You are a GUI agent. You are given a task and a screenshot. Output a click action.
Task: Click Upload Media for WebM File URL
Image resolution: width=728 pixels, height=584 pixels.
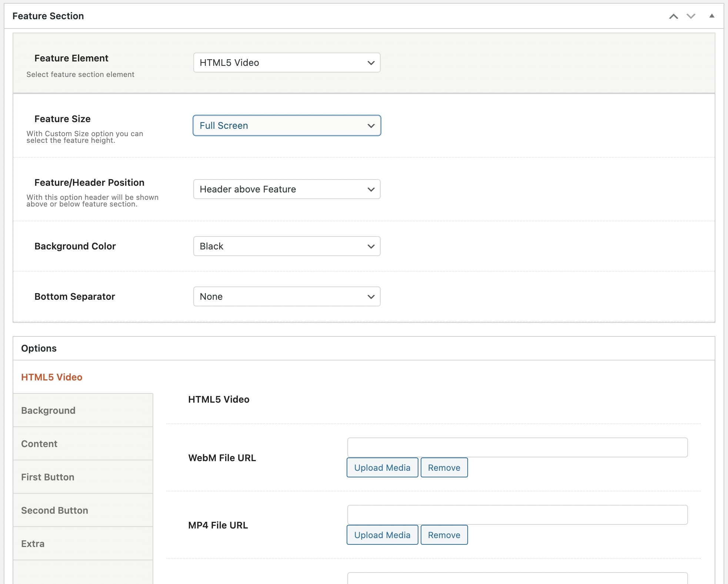pos(382,467)
